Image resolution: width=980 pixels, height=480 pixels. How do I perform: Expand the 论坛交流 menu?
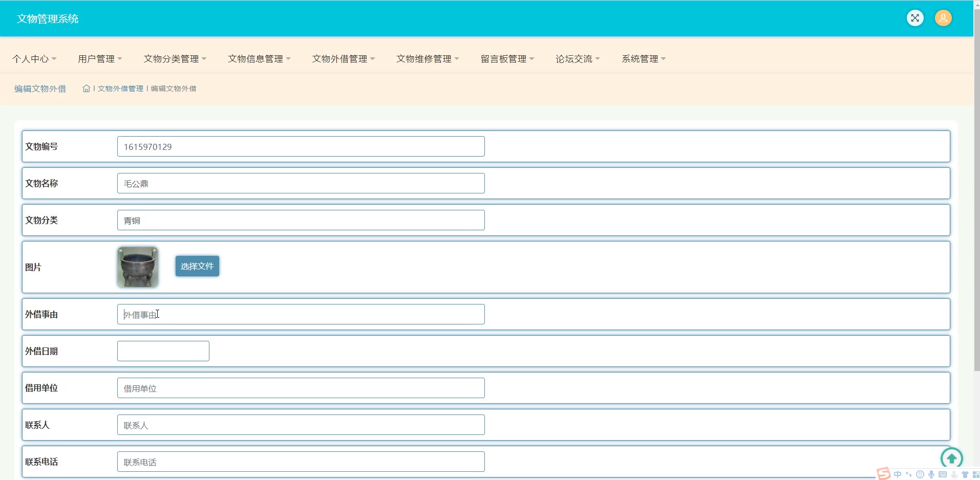tap(578, 59)
